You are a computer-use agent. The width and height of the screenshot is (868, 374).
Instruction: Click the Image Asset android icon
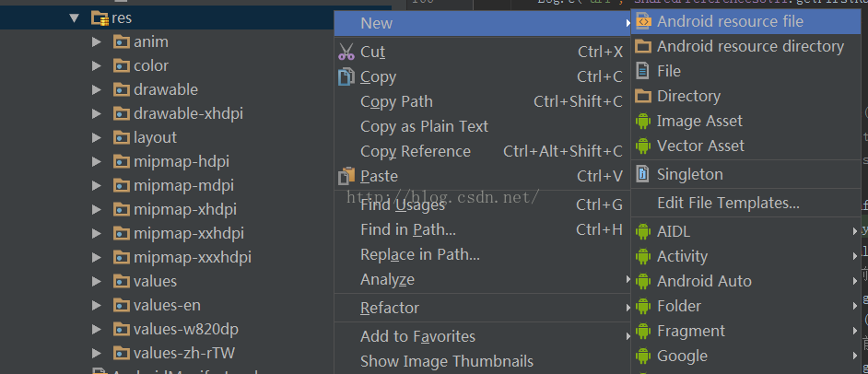(642, 121)
